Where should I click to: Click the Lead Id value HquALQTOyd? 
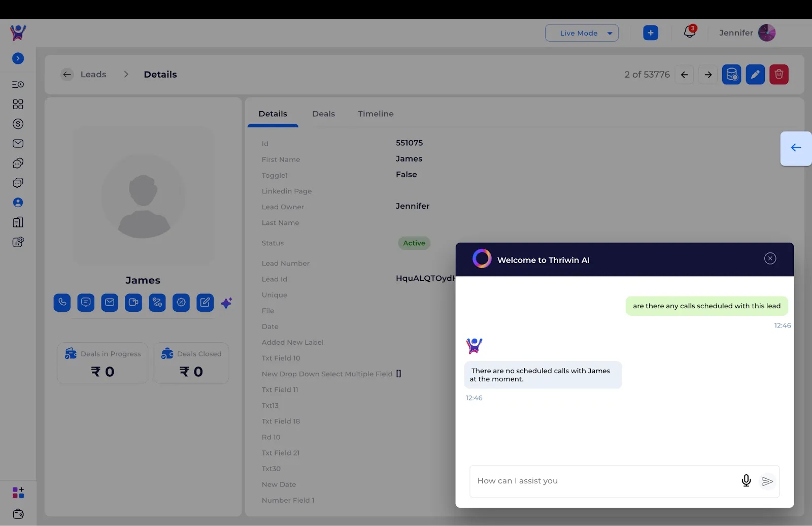click(425, 279)
